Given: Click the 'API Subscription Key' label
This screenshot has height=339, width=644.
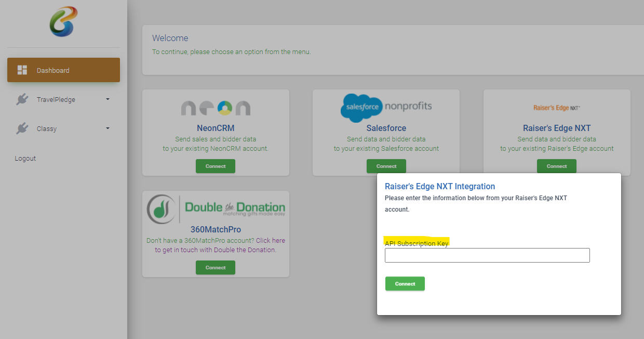Looking at the screenshot, I should coord(417,243).
